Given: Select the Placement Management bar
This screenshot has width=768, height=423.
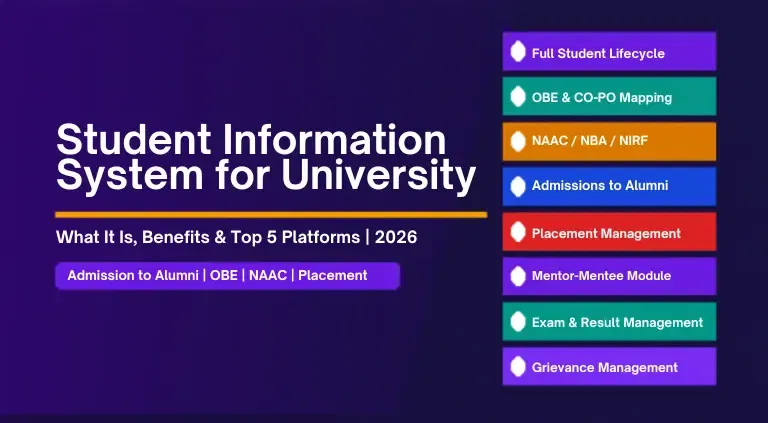Looking at the screenshot, I should point(609,232).
